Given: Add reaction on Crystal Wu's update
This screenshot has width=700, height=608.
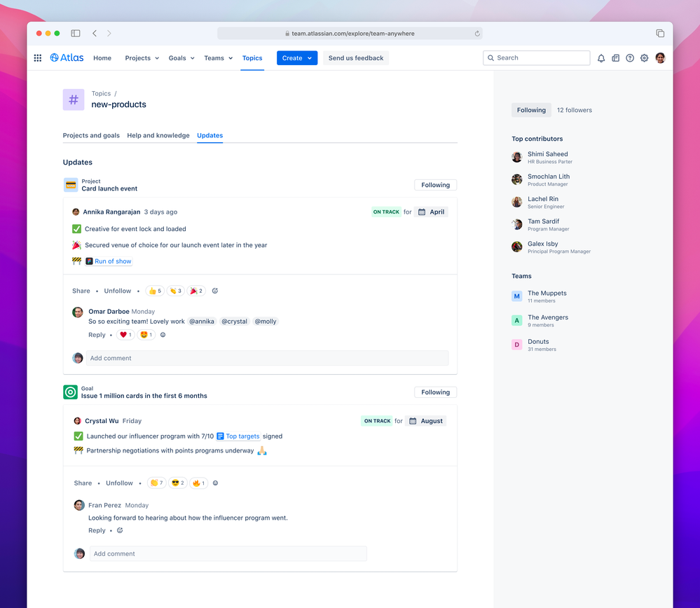Looking at the screenshot, I should click(x=216, y=483).
